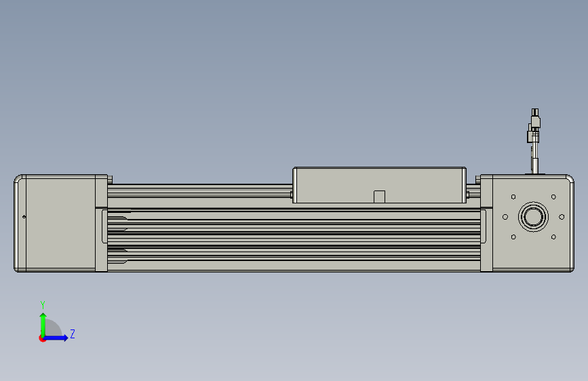Pick the small diamond mark on left end cap
The height and width of the screenshot is (381, 588).
[24, 217]
